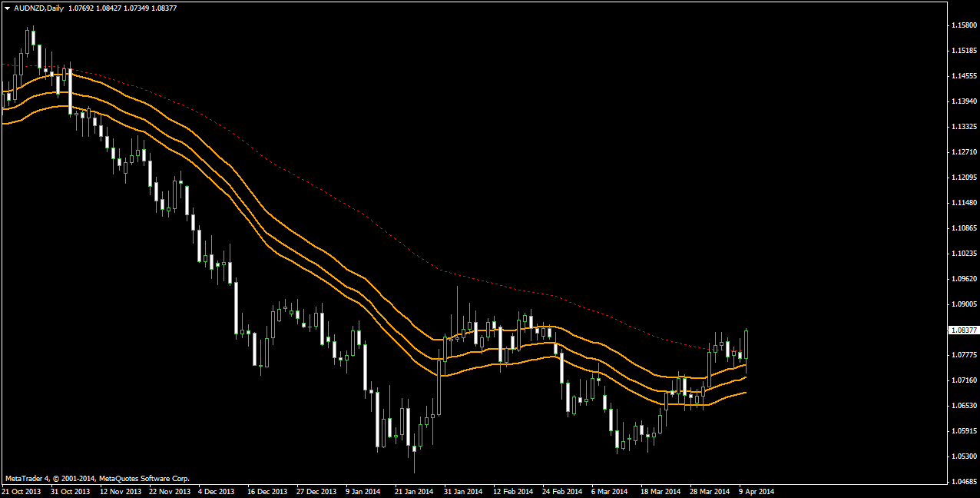Click the 1.15185 price axis label
This screenshot has height=498, width=980.
tap(963, 51)
